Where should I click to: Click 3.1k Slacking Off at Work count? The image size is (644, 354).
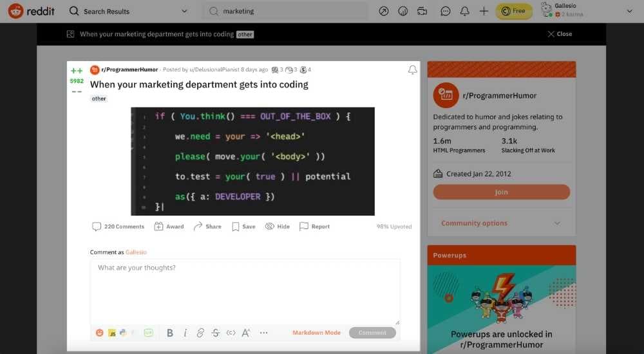pyautogui.click(x=528, y=145)
